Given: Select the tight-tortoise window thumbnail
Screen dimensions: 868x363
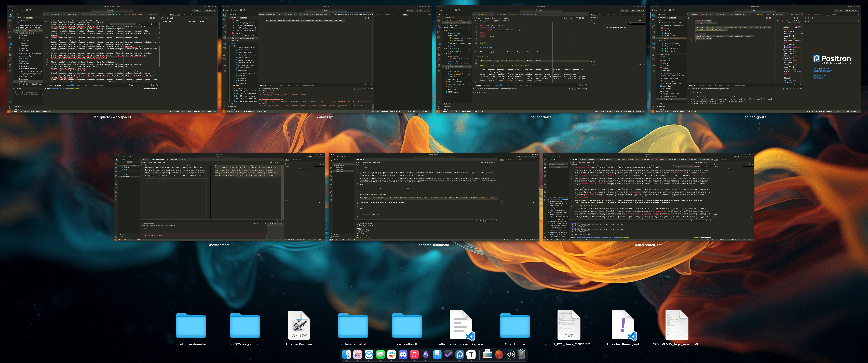Looking at the screenshot, I should click(x=541, y=59).
